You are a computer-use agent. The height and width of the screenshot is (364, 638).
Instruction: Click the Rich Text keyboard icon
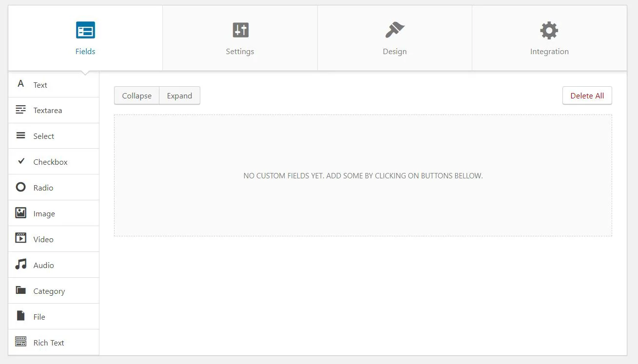click(x=20, y=342)
